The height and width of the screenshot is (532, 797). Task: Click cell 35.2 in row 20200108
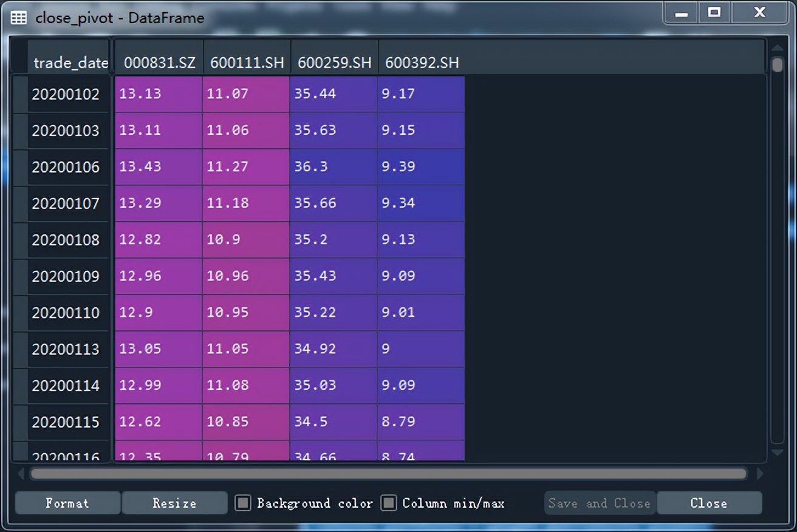coord(334,240)
